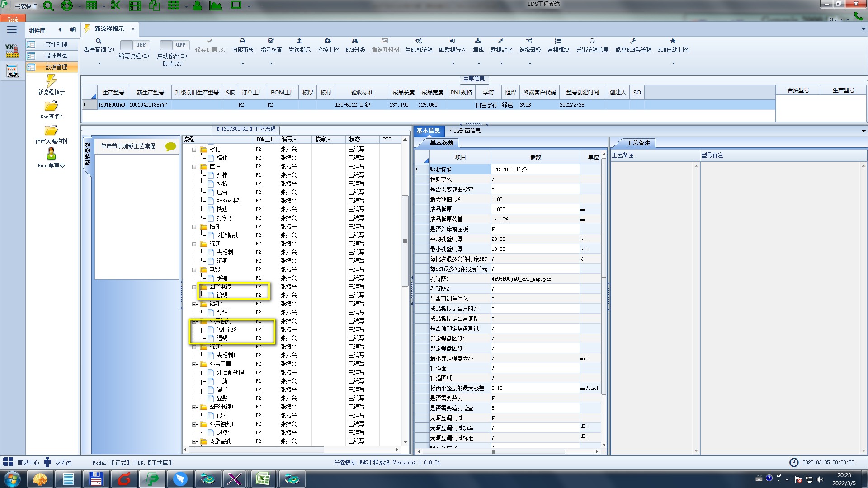Switch to 产品剖面信息 tab
This screenshot has width=868, height=488.
(x=464, y=131)
